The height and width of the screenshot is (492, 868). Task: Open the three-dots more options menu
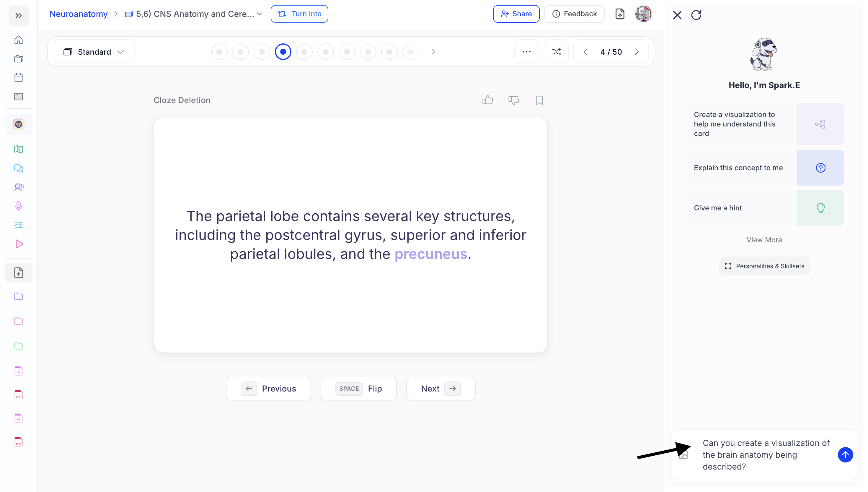click(x=526, y=52)
